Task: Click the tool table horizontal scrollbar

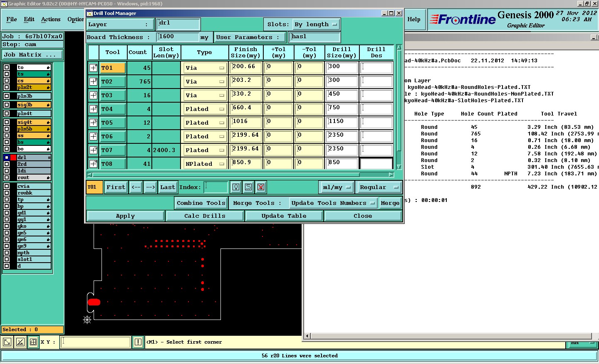Action: (240, 175)
